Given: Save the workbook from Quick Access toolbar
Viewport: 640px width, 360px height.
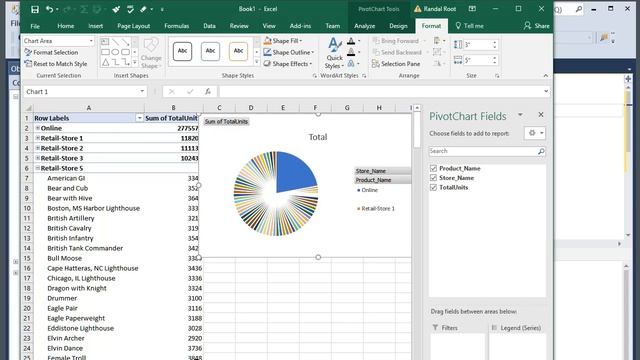Looking at the screenshot, I should pyautogui.click(x=35, y=9).
